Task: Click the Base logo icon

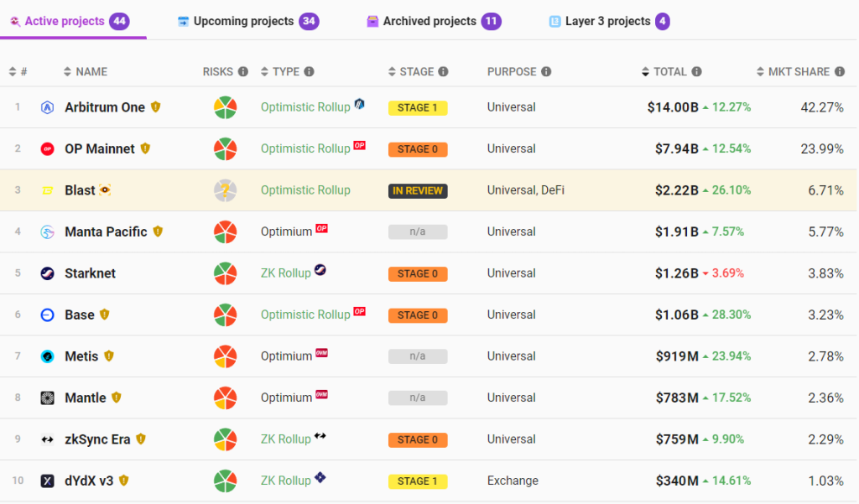Action: tap(48, 315)
